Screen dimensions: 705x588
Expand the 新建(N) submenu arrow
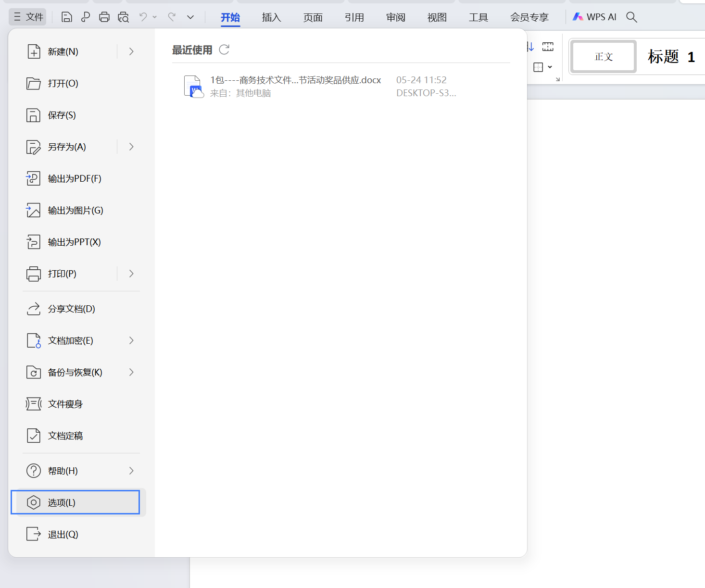tap(131, 51)
